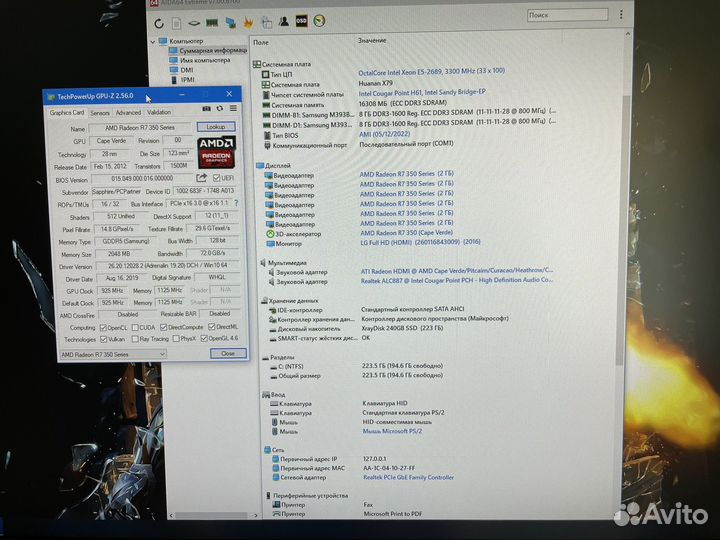Click the monitor diagnostics toolbar icon in AIDA64

pyautogui.click(x=231, y=22)
